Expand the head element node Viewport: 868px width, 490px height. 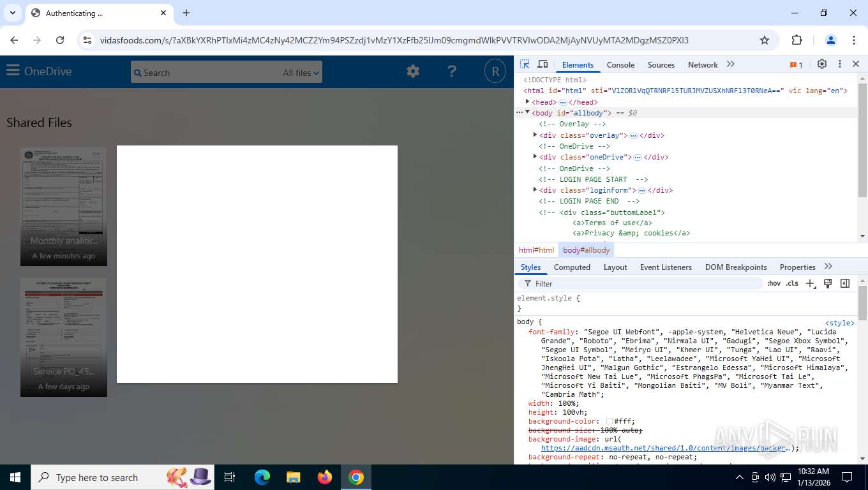point(528,102)
